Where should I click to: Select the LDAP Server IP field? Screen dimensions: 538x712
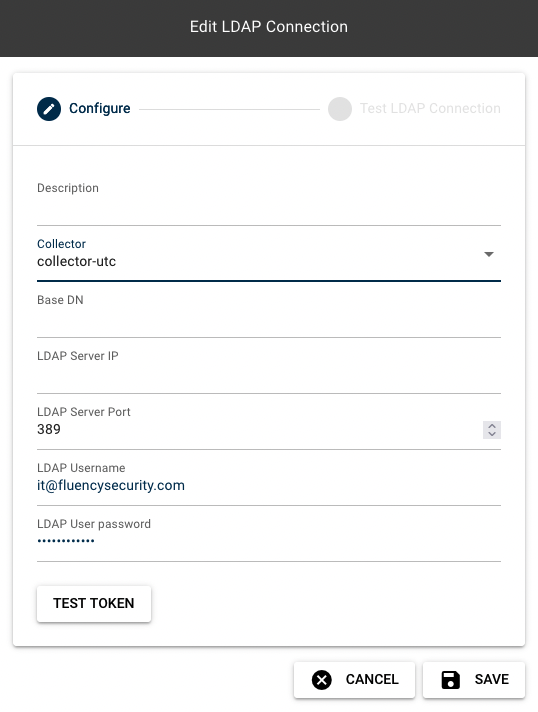(x=269, y=373)
